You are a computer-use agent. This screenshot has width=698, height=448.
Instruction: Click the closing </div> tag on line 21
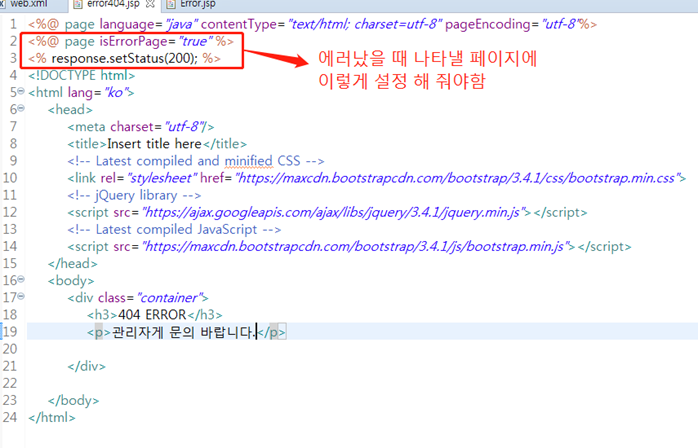87,366
